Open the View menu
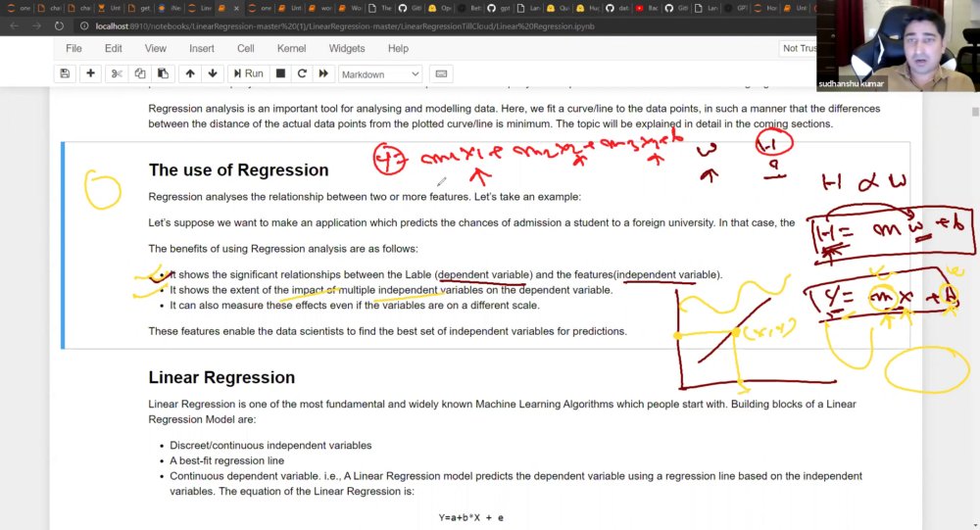 click(x=156, y=48)
